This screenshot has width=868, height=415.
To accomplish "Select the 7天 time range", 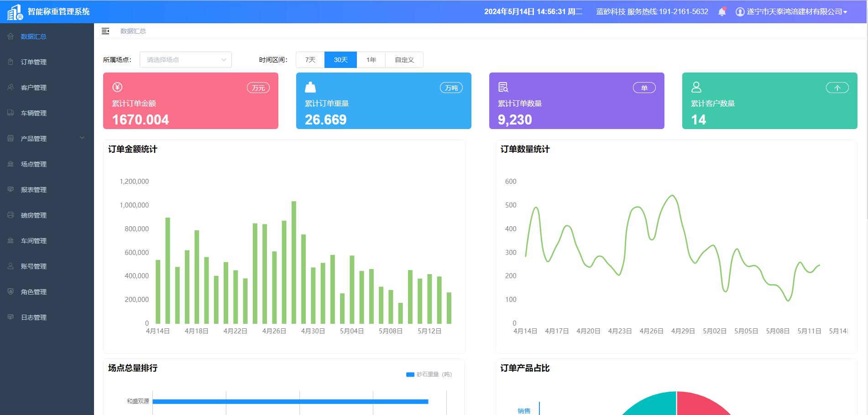I will (310, 60).
